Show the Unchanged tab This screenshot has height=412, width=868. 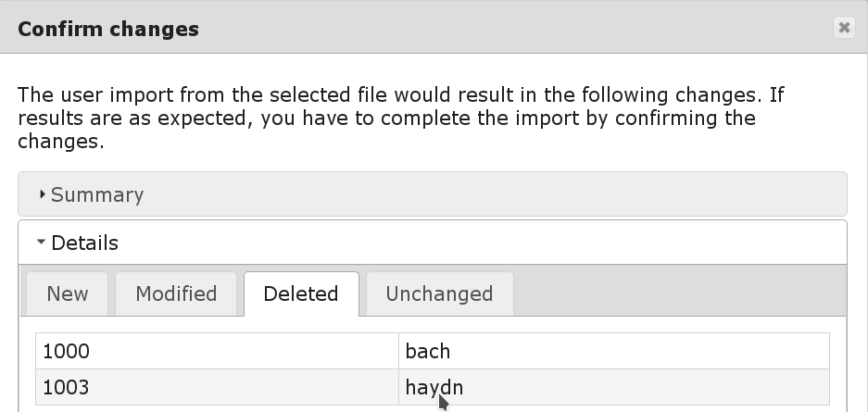[439, 294]
